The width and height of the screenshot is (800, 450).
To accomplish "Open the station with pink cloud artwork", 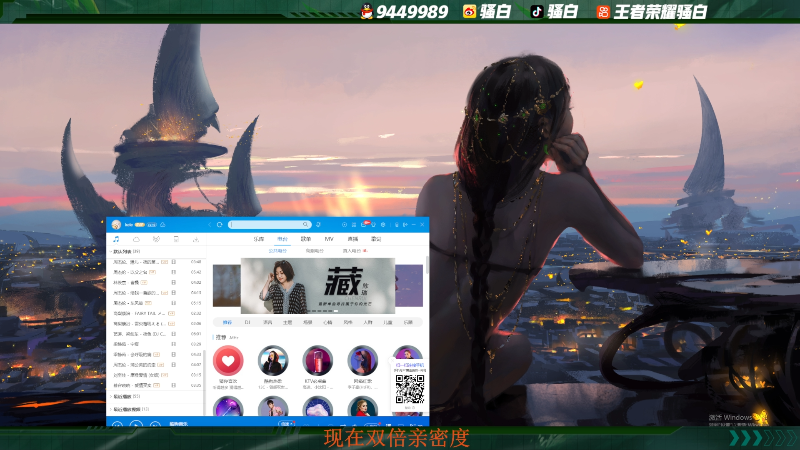I will pyautogui.click(x=317, y=407).
